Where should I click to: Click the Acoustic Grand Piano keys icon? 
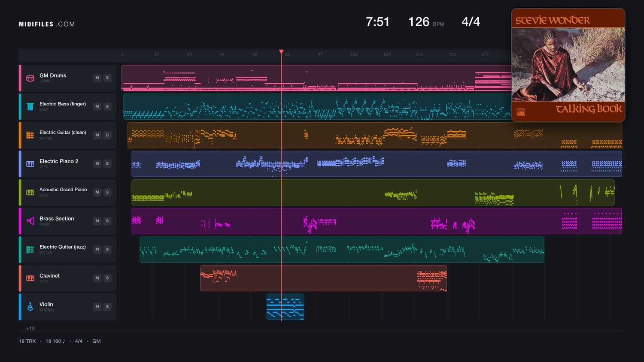click(x=30, y=192)
